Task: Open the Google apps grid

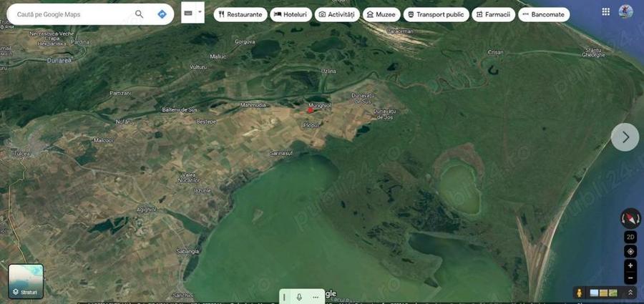Action: [606, 11]
